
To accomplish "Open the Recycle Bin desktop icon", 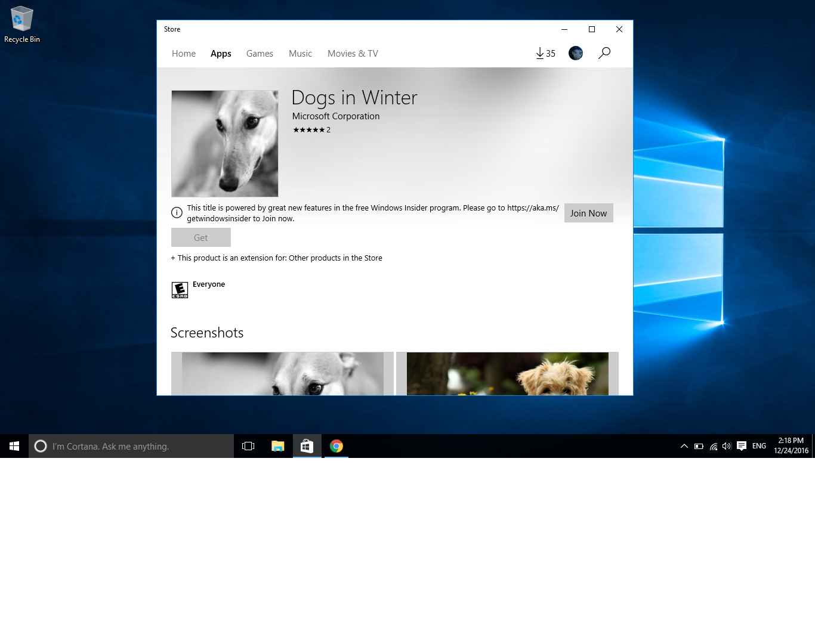I will (x=22, y=24).
